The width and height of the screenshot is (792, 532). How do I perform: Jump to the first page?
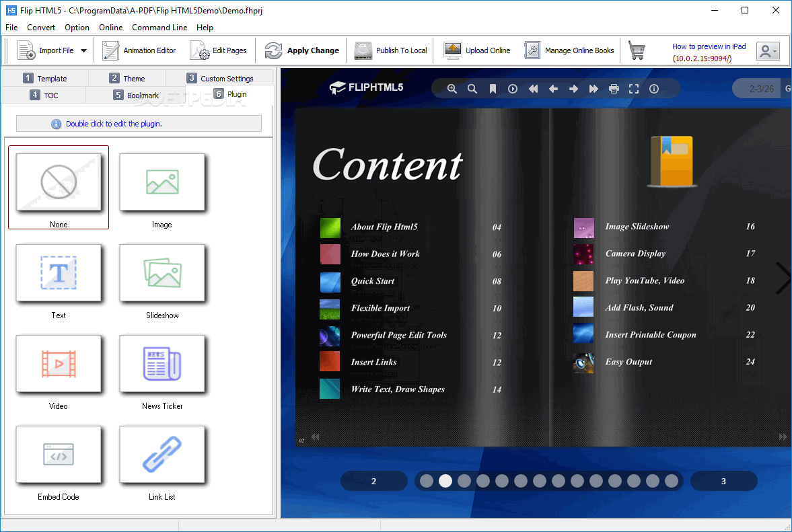(533, 89)
